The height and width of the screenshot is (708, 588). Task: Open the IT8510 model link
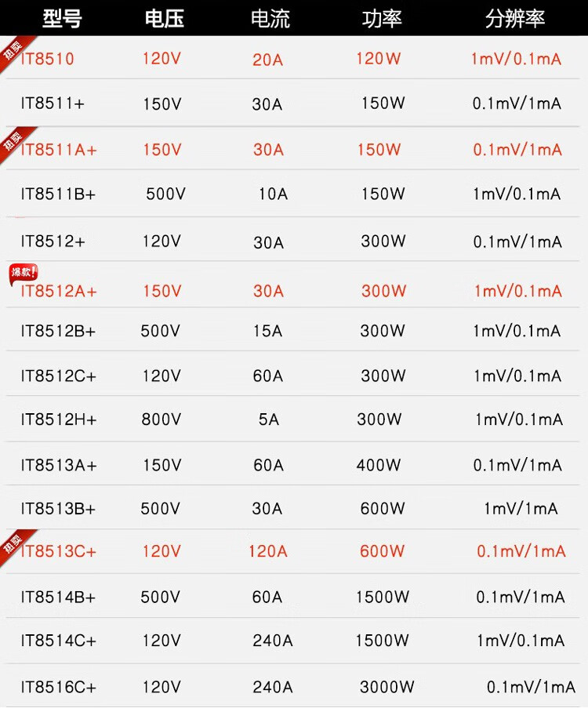(x=48, y=59)
